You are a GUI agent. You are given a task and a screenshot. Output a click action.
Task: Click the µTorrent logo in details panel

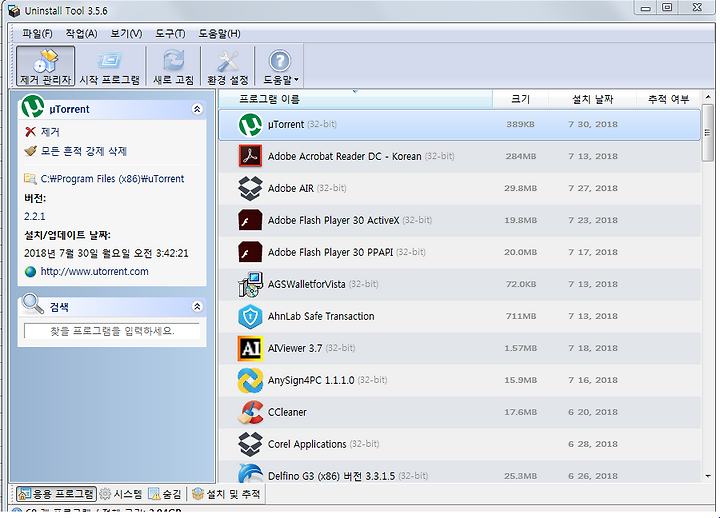33,107
